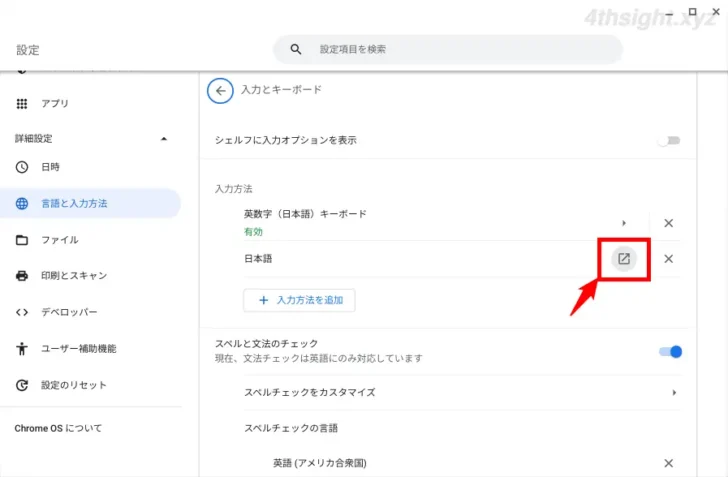This screenshot has height=477, width=728.
Task: Open スペルチェックをカスタマイズ arrow
Action: click(x=674, y=392)
